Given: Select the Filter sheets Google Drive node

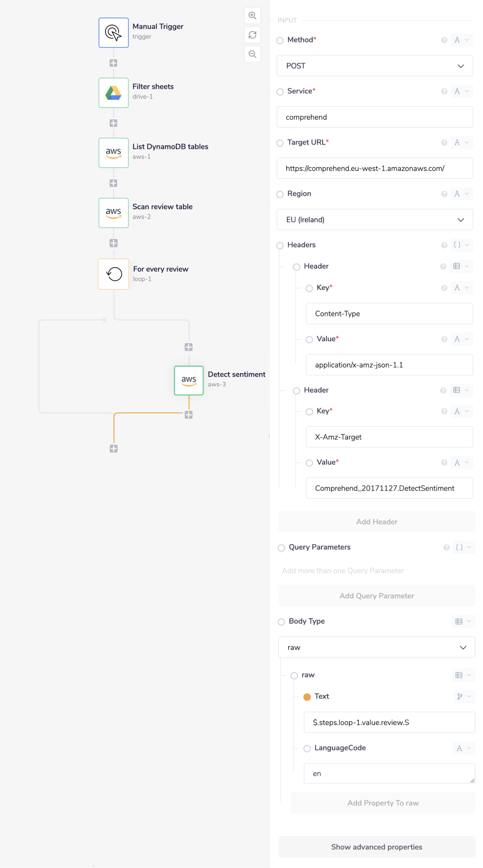Looking at the screenshot, I should (113, 92).
